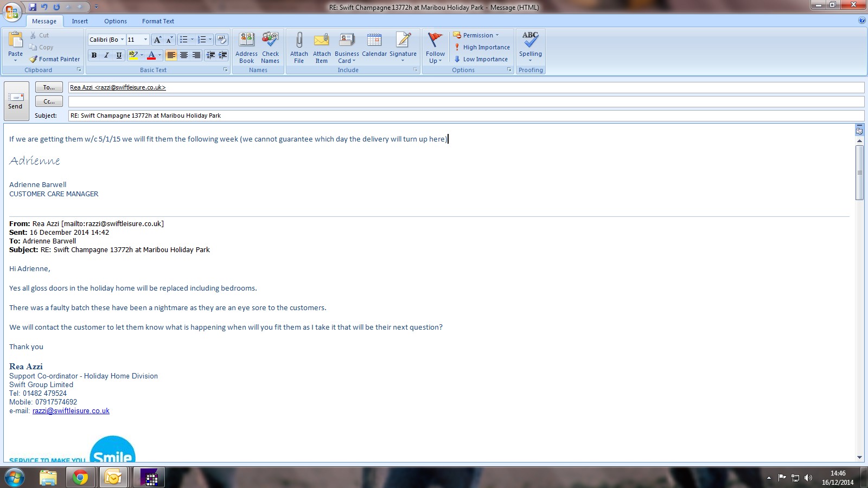Screen dimensions: 868x488
Task: Shrink the font size
Action: (169, 40)
